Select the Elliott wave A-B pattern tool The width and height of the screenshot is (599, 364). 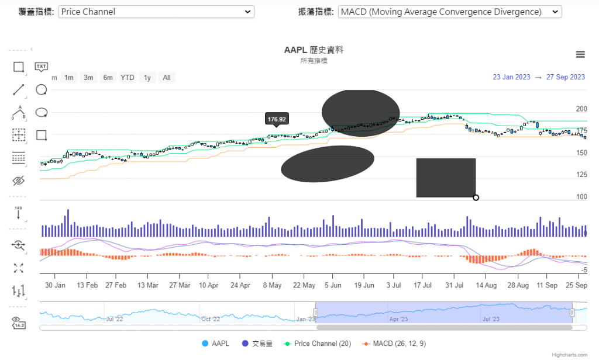point(18,113)
